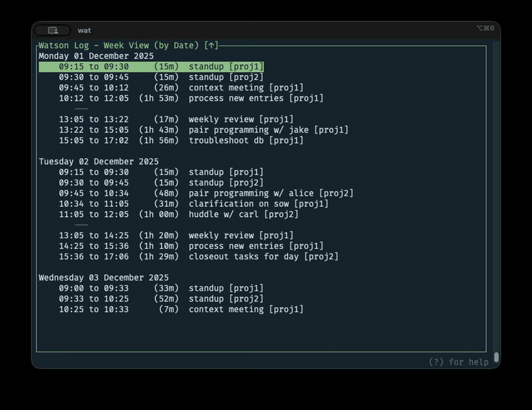
Task: Select 'pair programming w/ alice' entry
Action: [206, 193]
